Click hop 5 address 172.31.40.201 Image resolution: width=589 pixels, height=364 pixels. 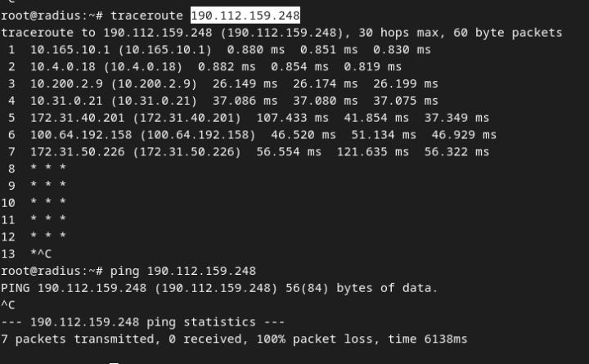pyautogui.click(x=77, y=118)
